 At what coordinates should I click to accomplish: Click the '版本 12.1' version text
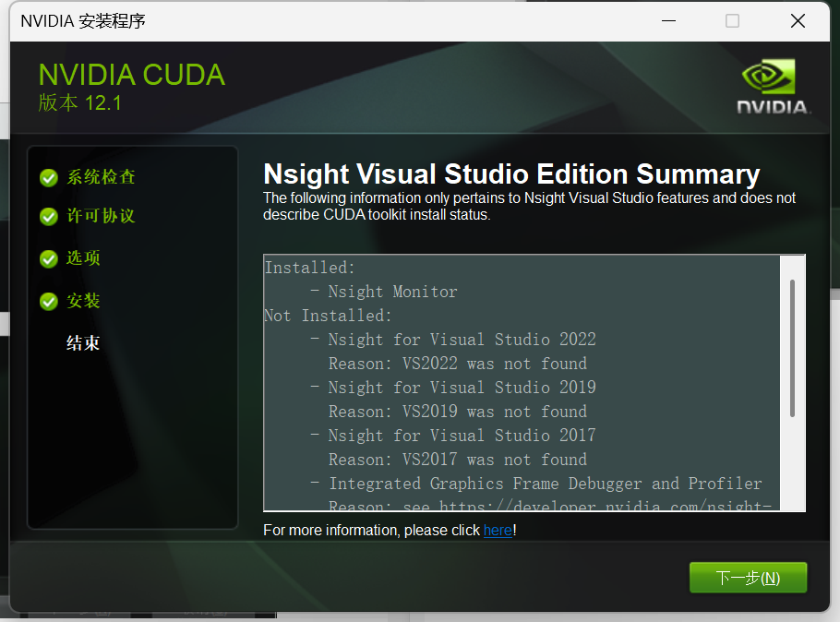(x=80, y=102)
